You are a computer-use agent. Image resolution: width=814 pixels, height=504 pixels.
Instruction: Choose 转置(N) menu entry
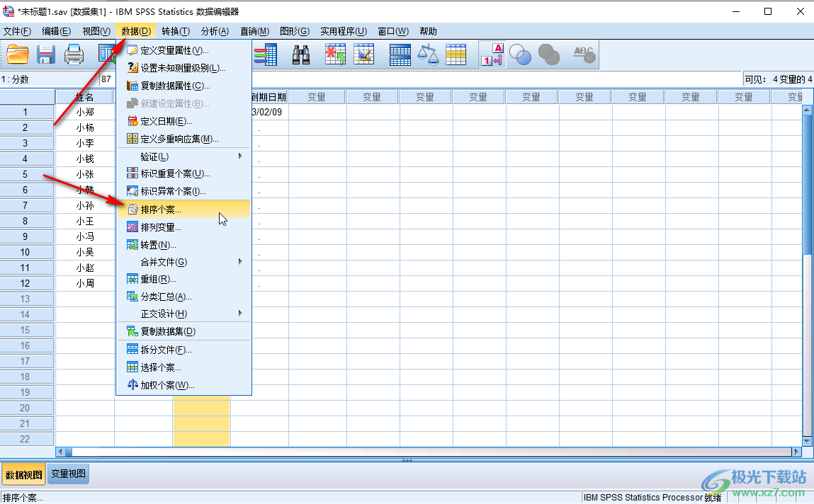(183, 245)
